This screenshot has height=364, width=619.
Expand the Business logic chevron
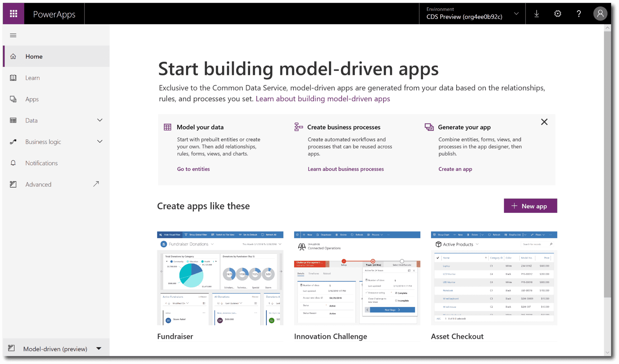tap(100, 142)
